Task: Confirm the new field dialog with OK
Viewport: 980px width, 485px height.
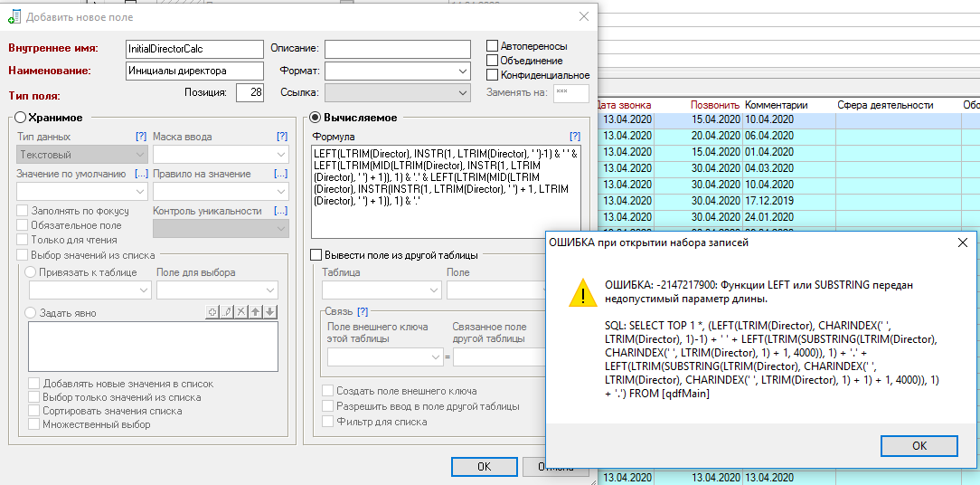Action: [x=484, y=467]
